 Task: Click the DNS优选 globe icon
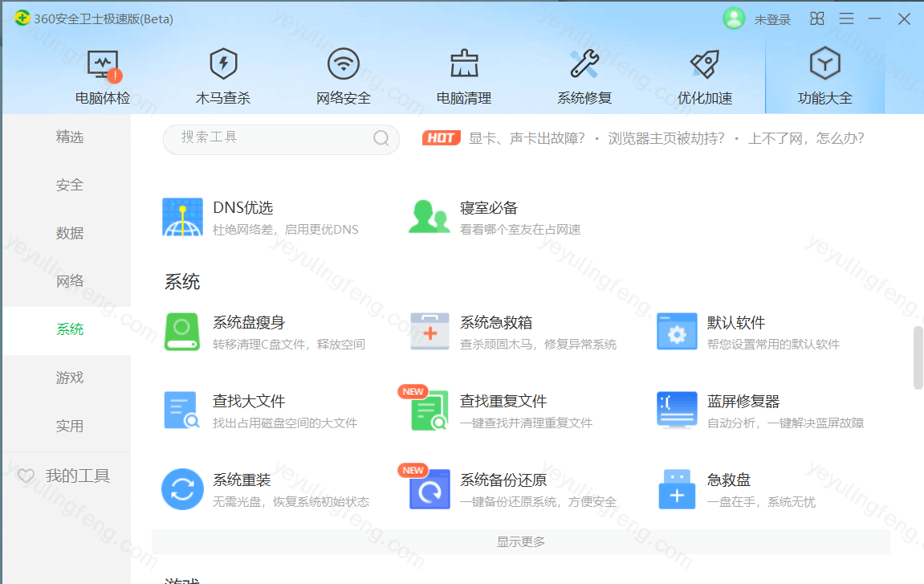pyautogui.click(x=183, y=217)
